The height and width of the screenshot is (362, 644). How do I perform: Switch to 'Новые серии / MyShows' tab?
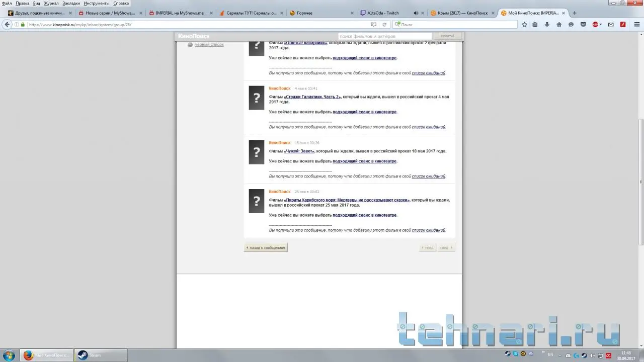point(110,13)
